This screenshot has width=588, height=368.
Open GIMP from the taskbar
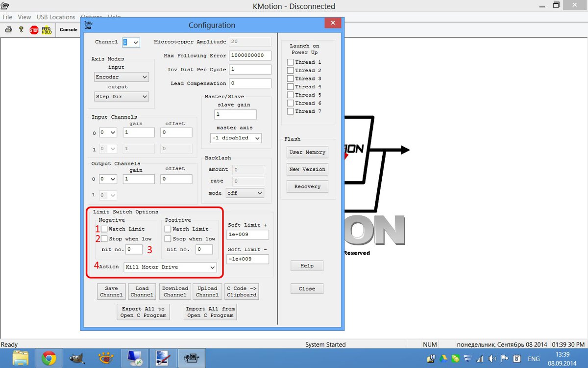[77, 359]
